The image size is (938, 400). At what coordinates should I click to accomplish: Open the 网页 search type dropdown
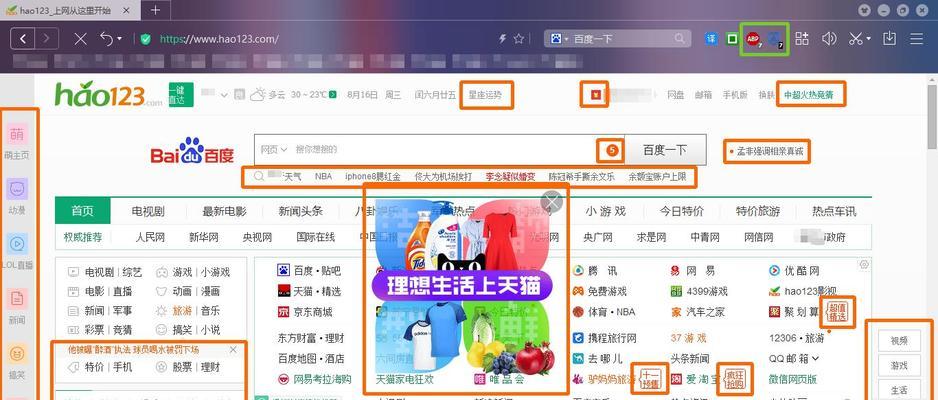pyautogui.click(x=275, y=149)
